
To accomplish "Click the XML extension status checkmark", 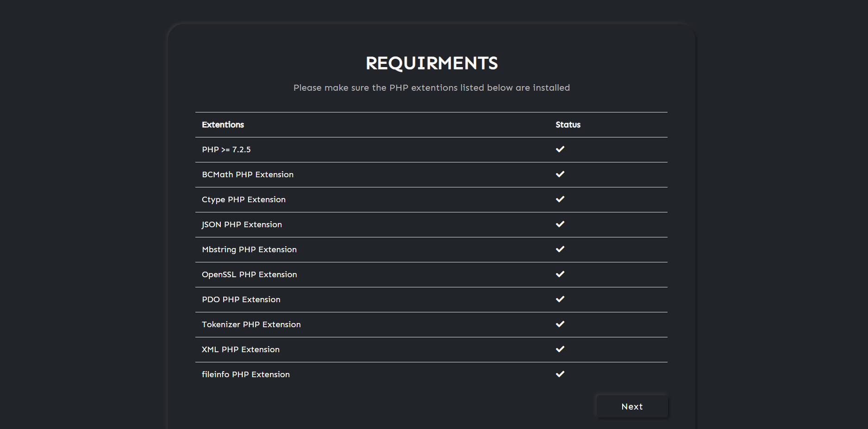I will (x=560, y=349).
